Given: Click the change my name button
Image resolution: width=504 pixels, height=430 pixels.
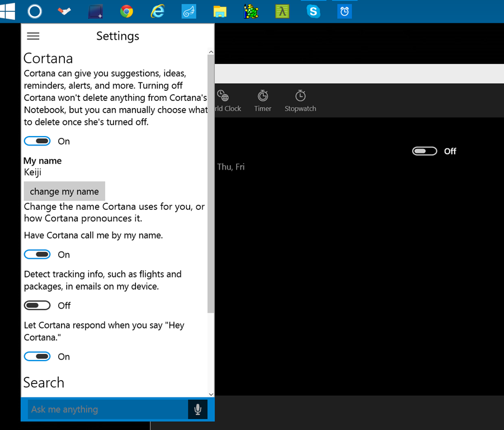Looking at the screenshot, I should pos(64,191).
